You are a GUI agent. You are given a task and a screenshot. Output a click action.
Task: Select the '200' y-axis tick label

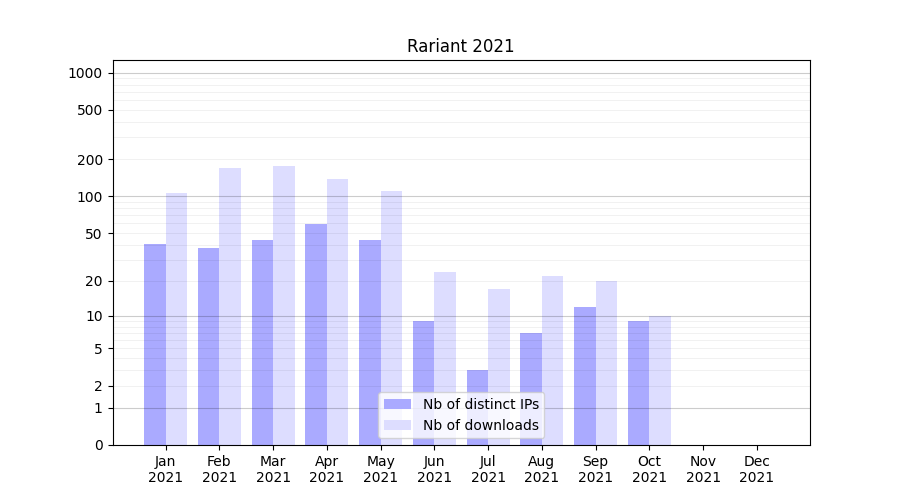[x=92, y=160]
